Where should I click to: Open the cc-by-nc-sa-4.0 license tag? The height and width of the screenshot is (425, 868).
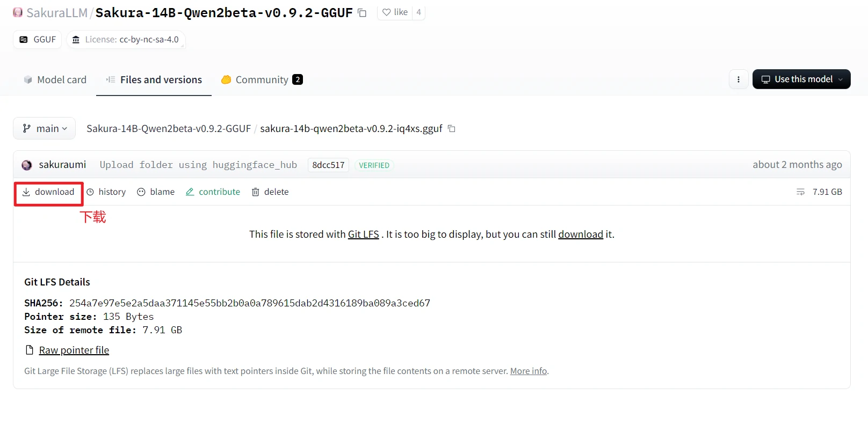click(126, 40)
